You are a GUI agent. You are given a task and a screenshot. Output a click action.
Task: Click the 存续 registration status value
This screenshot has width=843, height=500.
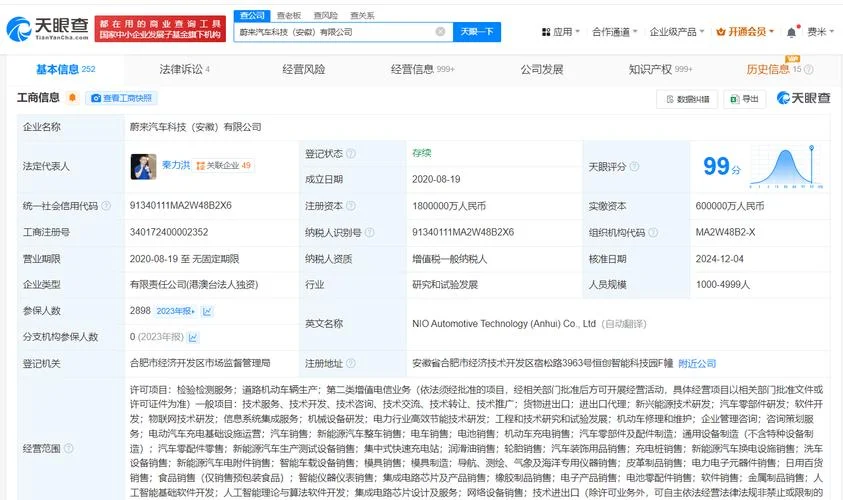422,153
